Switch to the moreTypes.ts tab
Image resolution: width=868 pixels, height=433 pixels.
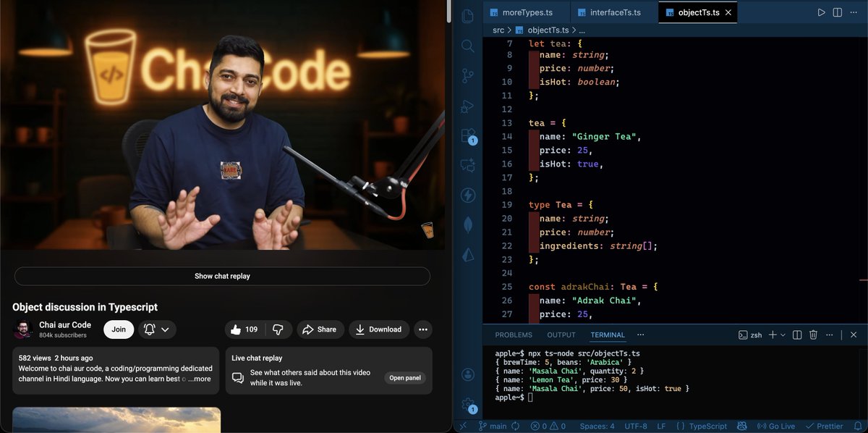point(527,12)
